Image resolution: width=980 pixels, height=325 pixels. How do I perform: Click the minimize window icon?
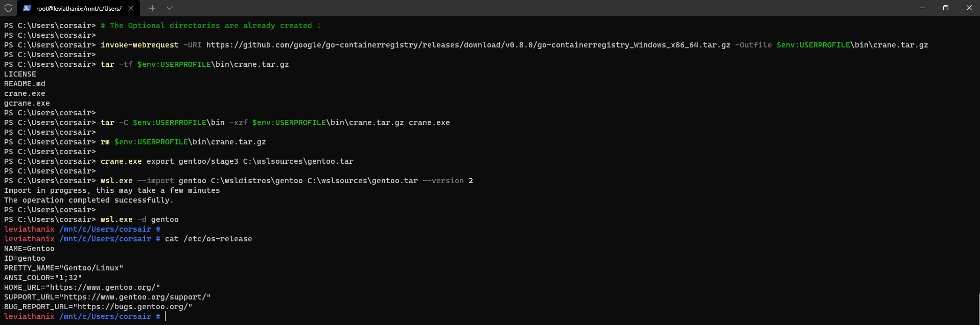(922, 8)
